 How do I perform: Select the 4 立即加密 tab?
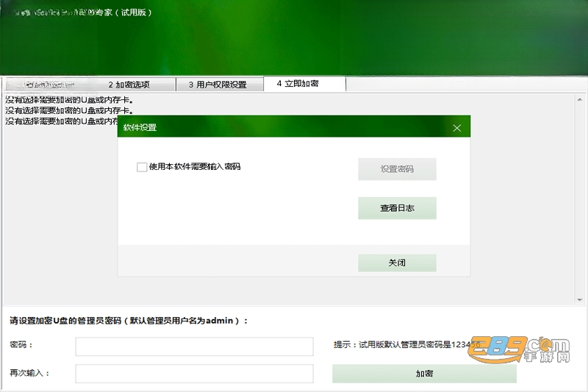[x=304, y=84]
